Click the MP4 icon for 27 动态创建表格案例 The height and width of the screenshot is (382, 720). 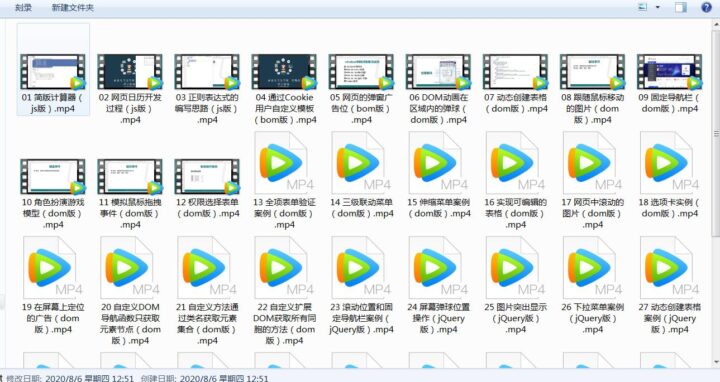[670, 268]
